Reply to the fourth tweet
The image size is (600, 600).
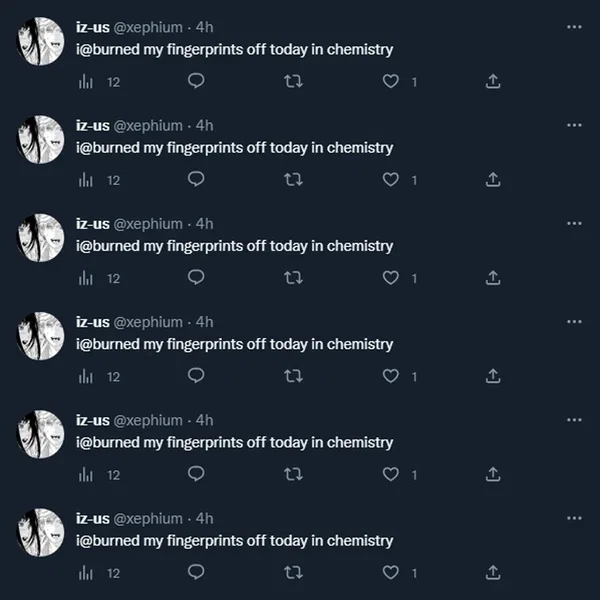coord(196,376)
